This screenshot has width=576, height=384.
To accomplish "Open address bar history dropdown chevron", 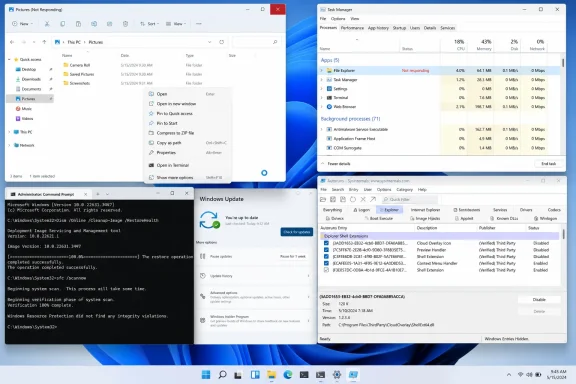I will 210,42.
